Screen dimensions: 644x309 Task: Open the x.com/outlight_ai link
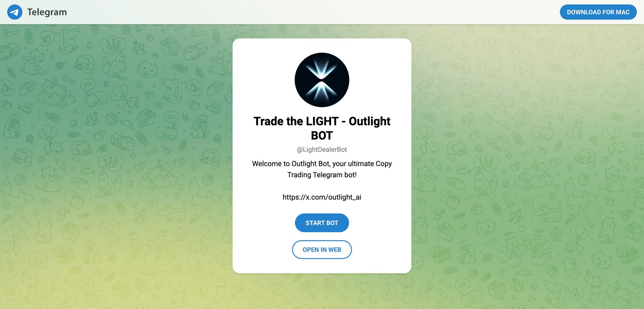322,197
